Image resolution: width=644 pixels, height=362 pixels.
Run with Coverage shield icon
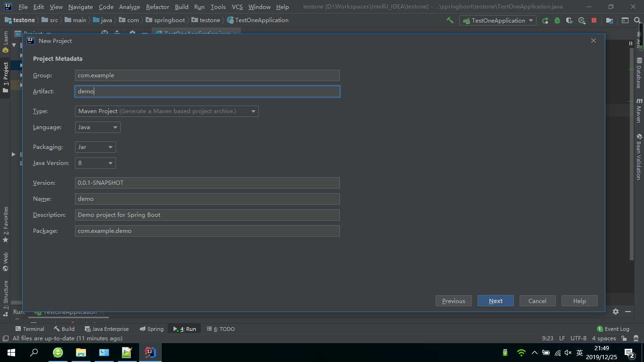pos(570,20)
